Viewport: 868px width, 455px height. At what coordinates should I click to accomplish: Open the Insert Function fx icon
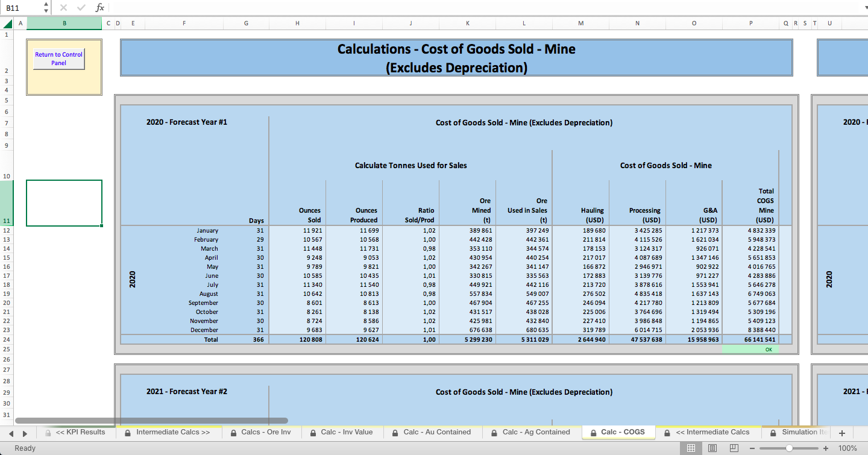100,8
